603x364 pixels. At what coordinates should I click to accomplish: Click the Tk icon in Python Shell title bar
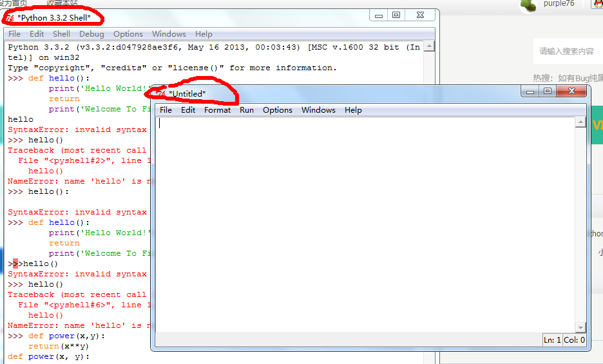coord(10,17)
